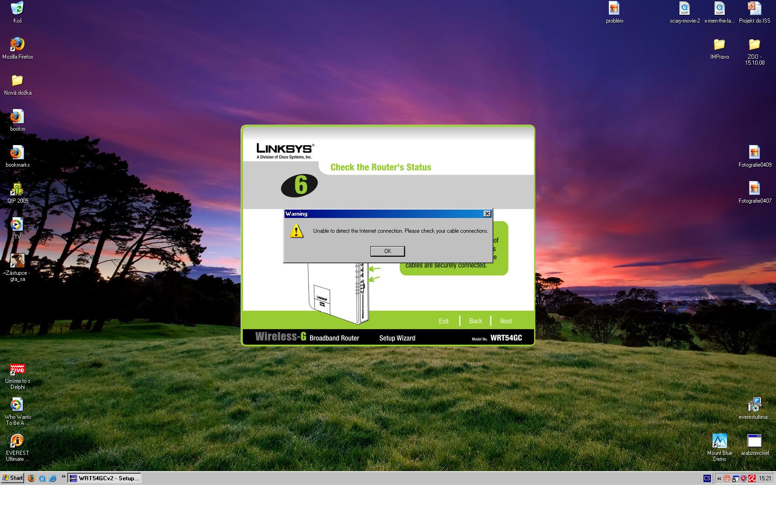Launch Firefox from the Quick Launch bar
This screenshot has height=532, width=776.
coord(31,478)
